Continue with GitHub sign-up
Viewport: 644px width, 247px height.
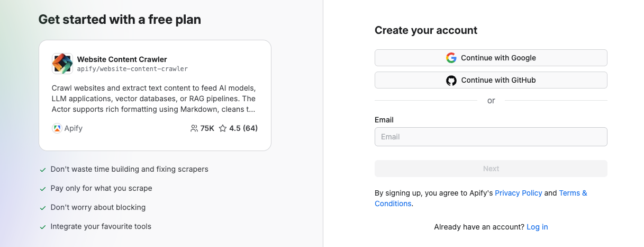(x=491, y=81)
